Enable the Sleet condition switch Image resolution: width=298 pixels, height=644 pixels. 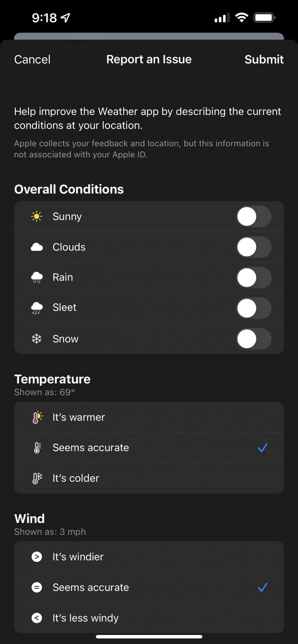(x=254, y=308)
